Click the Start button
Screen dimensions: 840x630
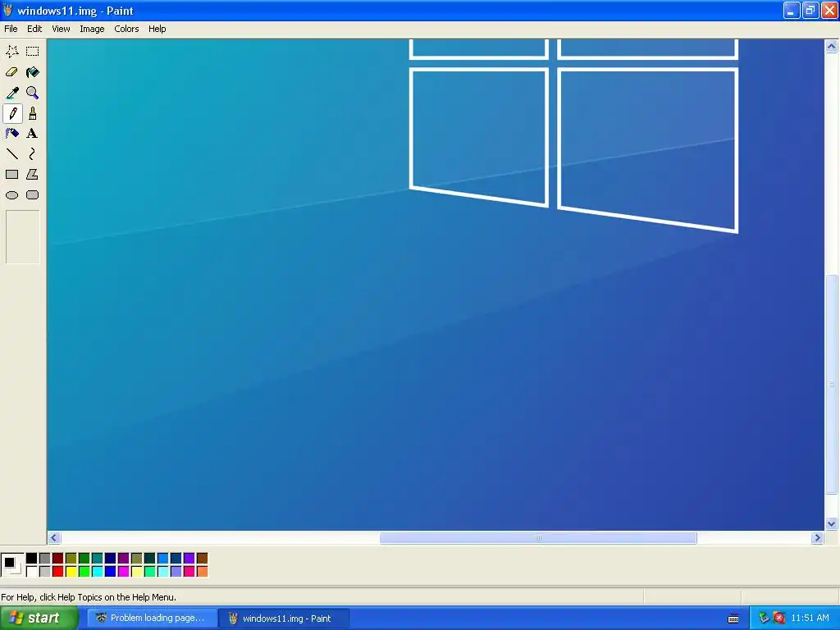click(39, 619)
